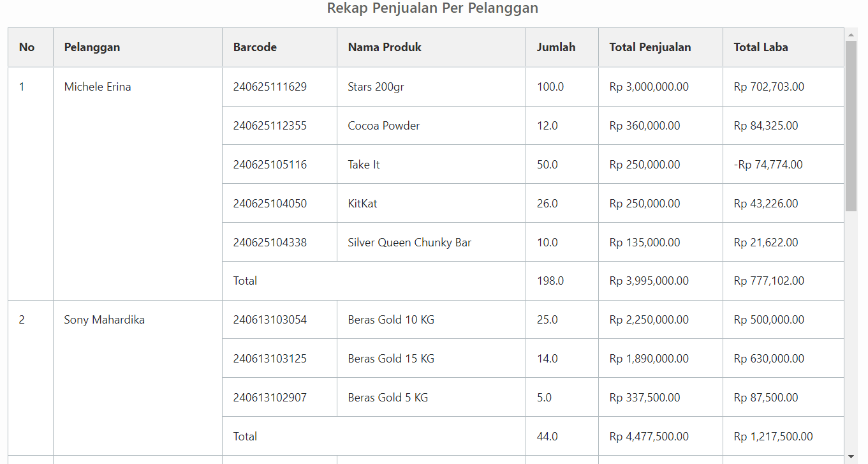Screen dimensions: 868x464
Task: Select customer name Michele Erina
Action: click(x=98, y=87)
